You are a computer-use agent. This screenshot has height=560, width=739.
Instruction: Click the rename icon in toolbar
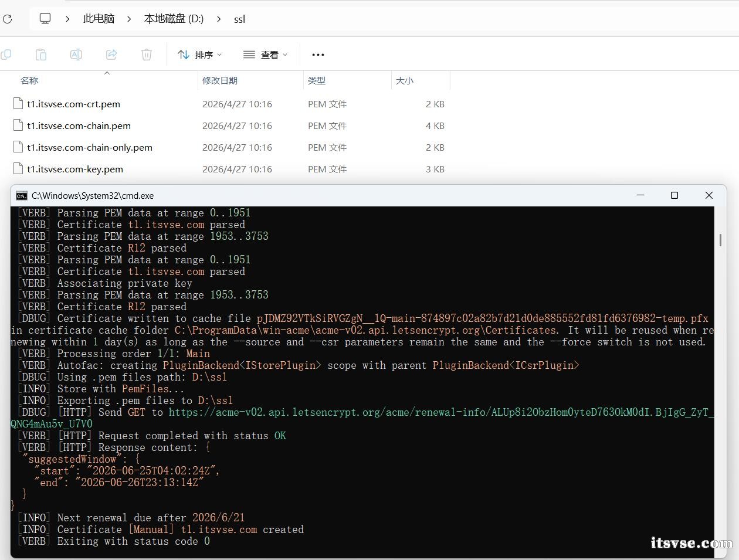point(76,55)
